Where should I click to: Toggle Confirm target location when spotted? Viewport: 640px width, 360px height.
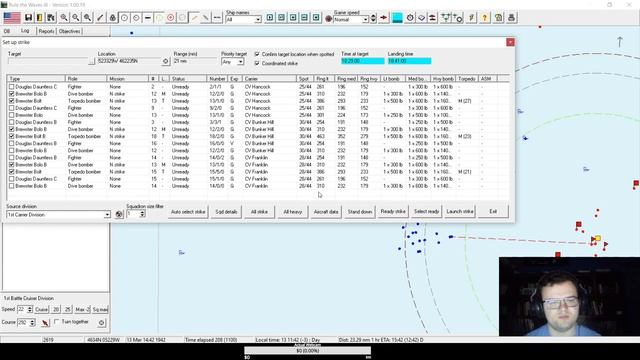point(257,54)
